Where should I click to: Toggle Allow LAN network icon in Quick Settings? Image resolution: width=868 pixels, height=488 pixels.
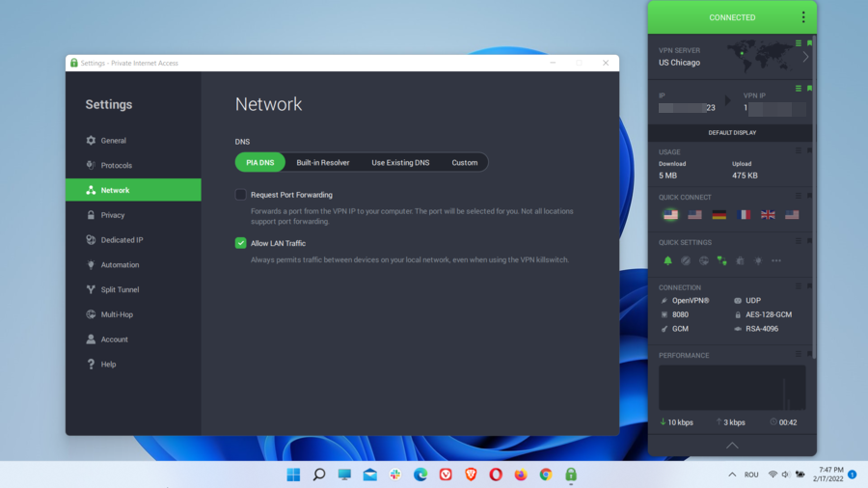(721, 260)
